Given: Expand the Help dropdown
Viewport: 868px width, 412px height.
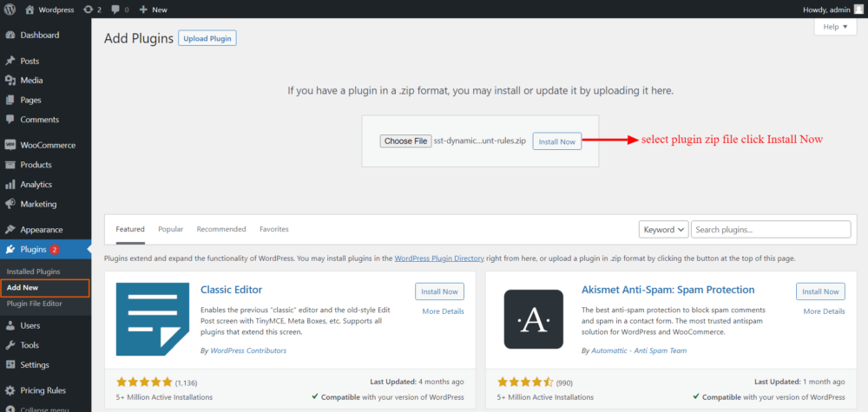Looking at the screenshot, I should (x=835, y=27).
